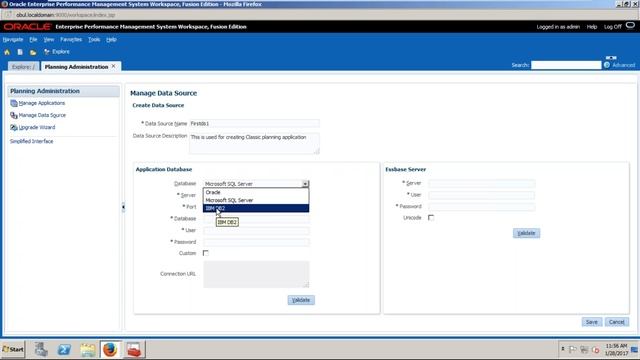This screenshot has height=360, width=640.
Task: Open the Tools menu
Action: point(94,40)
